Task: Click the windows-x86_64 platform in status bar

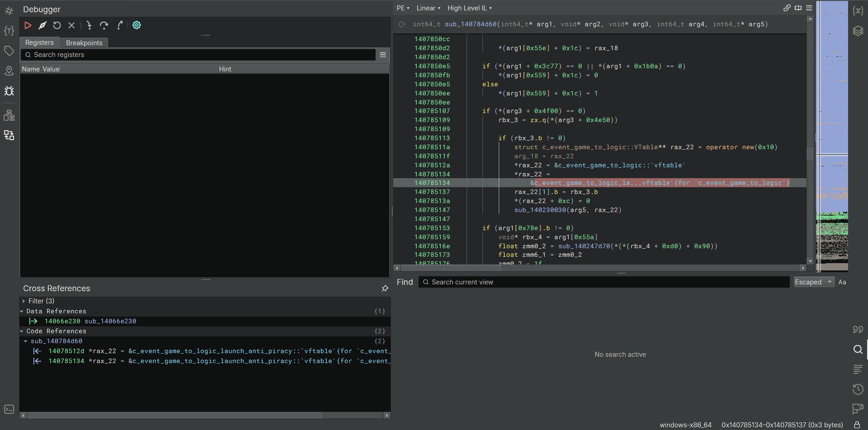Action: coord(686,425)
